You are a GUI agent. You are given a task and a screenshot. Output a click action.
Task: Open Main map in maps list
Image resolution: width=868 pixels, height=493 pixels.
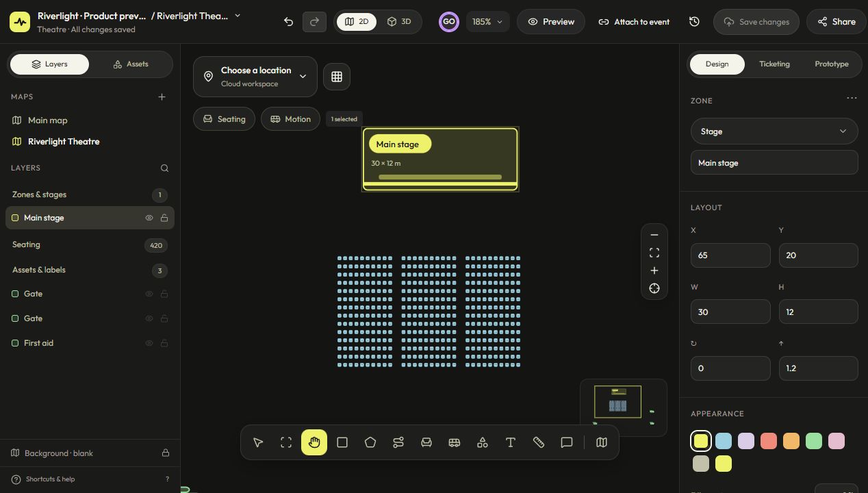point(90,121)
